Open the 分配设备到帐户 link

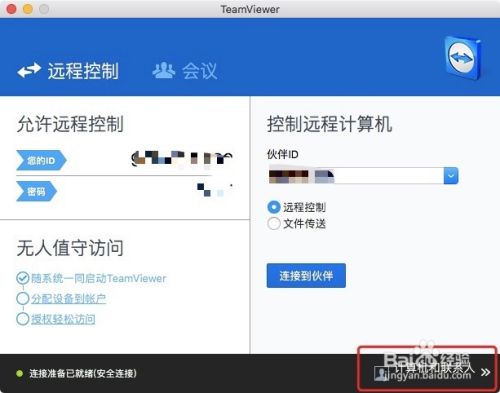point(68,298)
